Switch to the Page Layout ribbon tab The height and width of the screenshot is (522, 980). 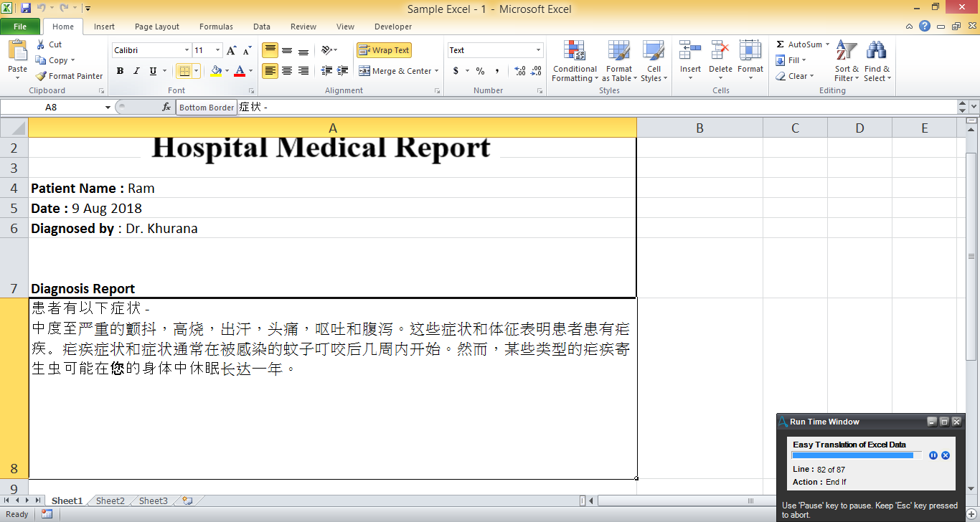click(157, 27)
